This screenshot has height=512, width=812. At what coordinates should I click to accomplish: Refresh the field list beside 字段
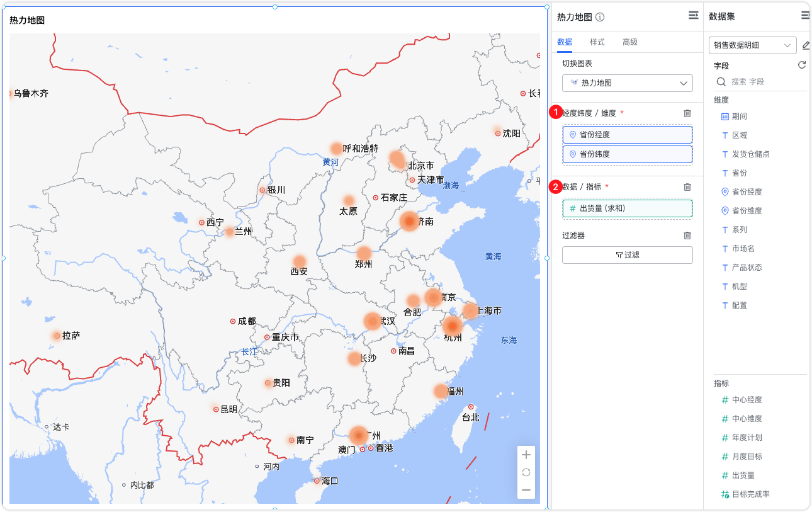801,64
